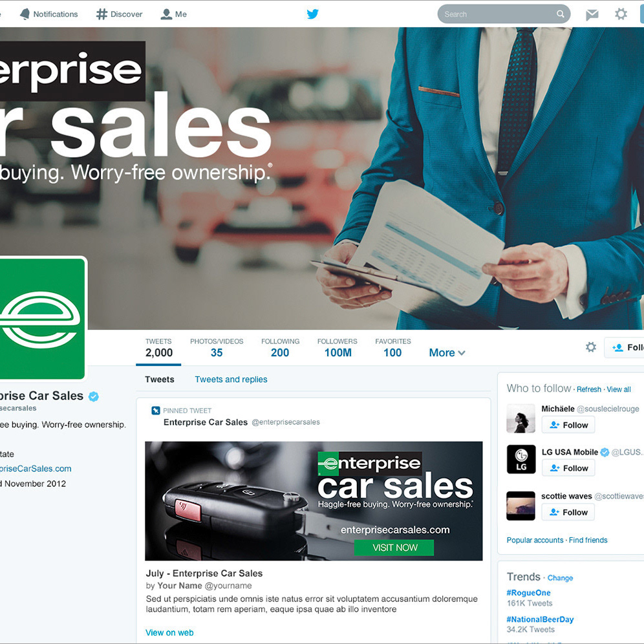
Task: Switch to Tweets and replies tab
Action: (231, 379)
